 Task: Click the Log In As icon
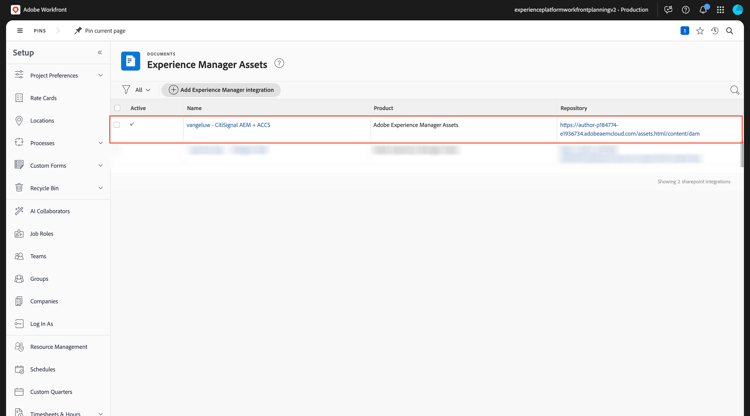coord(19,324)
